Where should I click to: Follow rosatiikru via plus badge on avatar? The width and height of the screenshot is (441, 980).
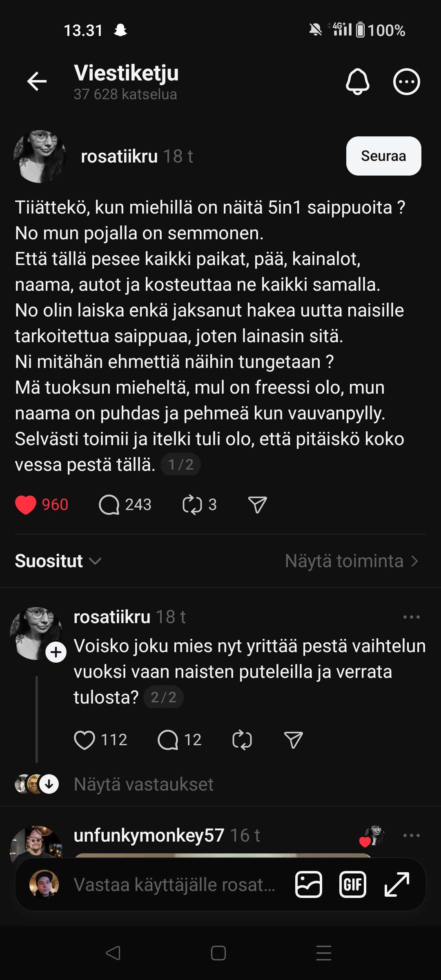[56, 652]
